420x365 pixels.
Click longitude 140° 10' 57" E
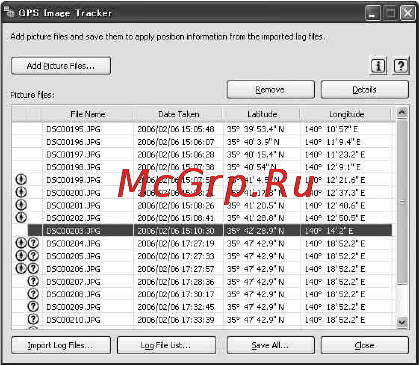point(331,129)
